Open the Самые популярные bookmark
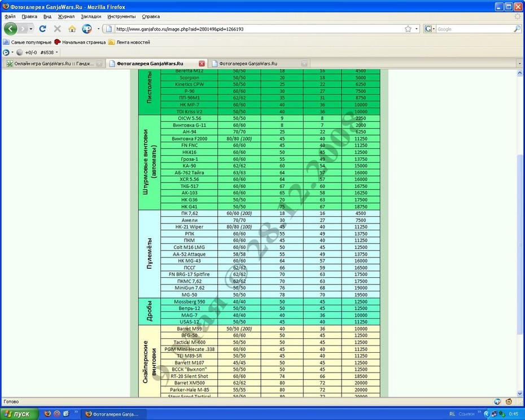Image resolution: width=525 pixels, height=420 pixels. coord(27,42)
